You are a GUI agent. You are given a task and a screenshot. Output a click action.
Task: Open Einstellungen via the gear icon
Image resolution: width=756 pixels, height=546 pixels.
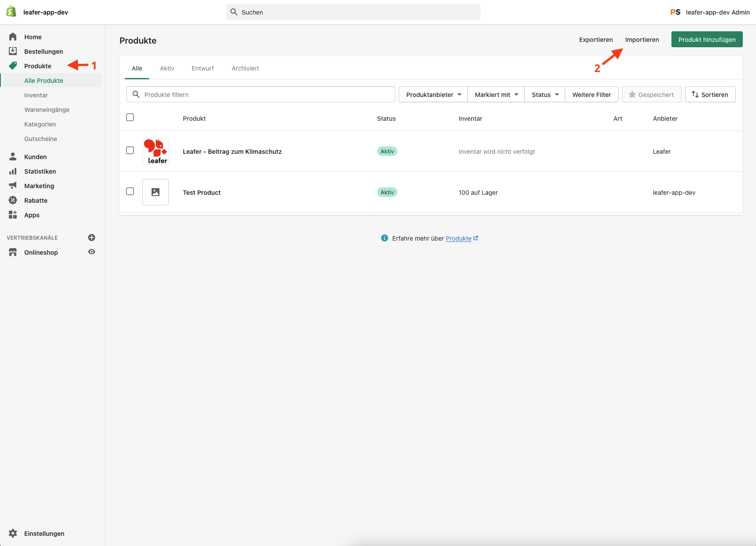(13, 533)
